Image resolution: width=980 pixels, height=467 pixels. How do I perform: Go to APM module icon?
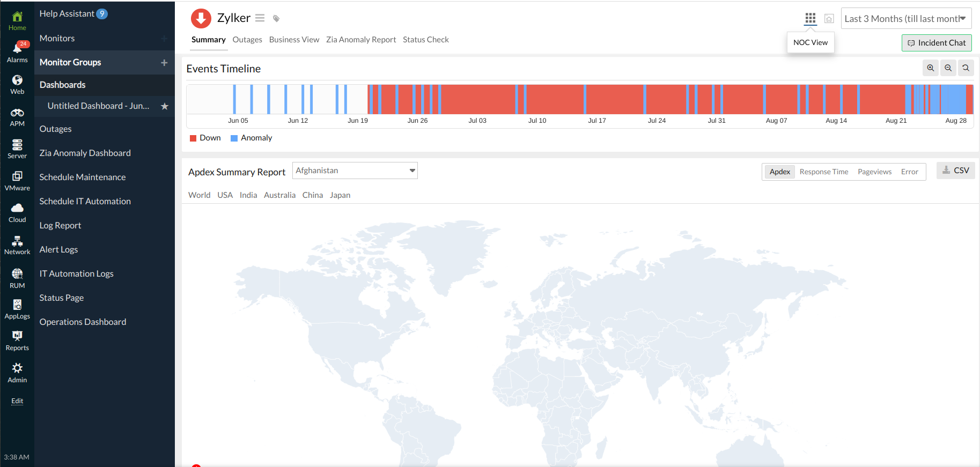click(x=17, y=117)
